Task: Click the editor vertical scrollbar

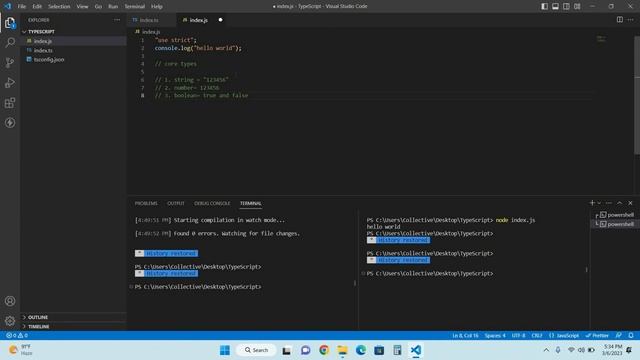Action: [x=637, y=94]
